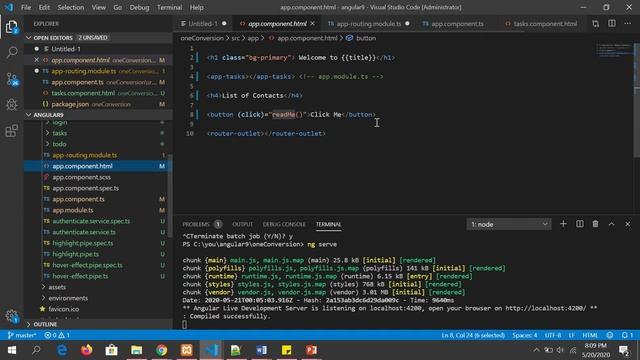Expand the environments folder
Image resolution: width=640 pixels, height=360 pixels.
tap(68, 298)
